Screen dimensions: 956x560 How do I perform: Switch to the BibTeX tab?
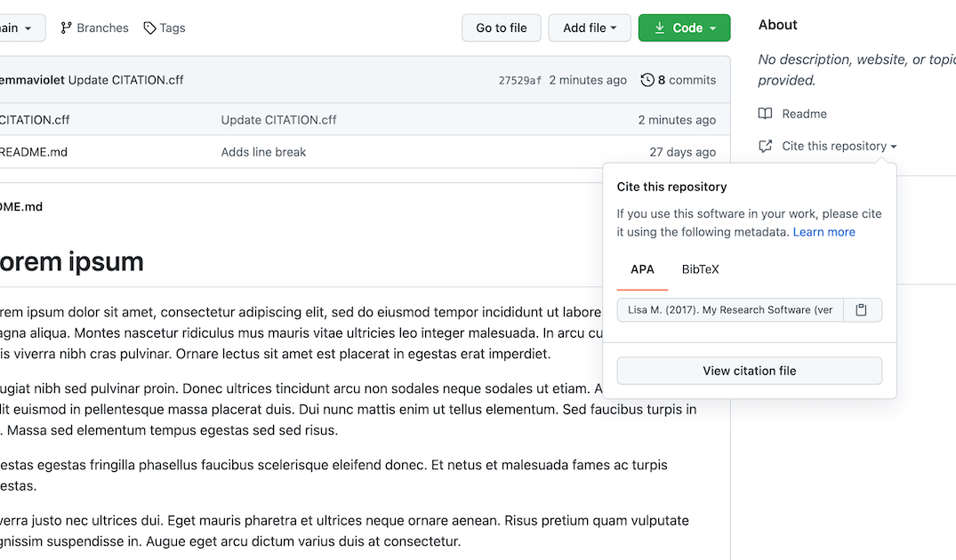pos(700,269)
